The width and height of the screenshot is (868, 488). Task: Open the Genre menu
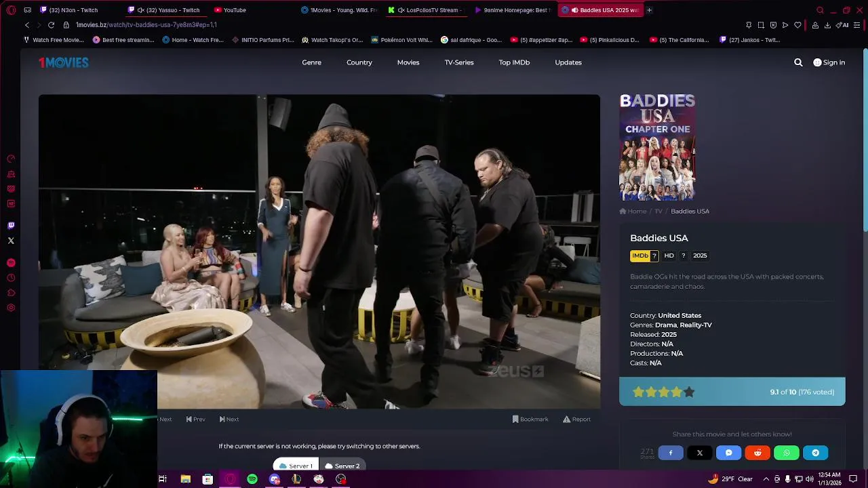tap(312, 62)
